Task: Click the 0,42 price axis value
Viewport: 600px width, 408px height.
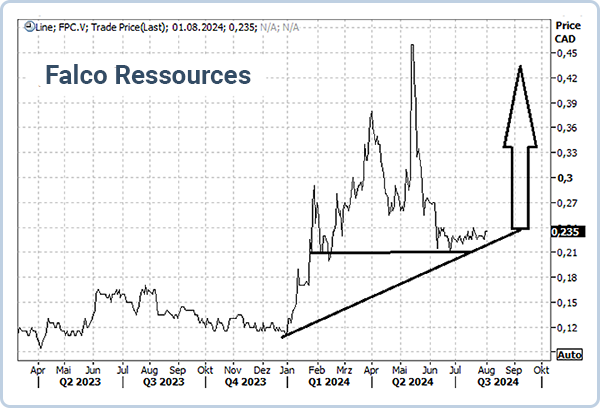Action: pyautogui.click(x=567, y=78)
